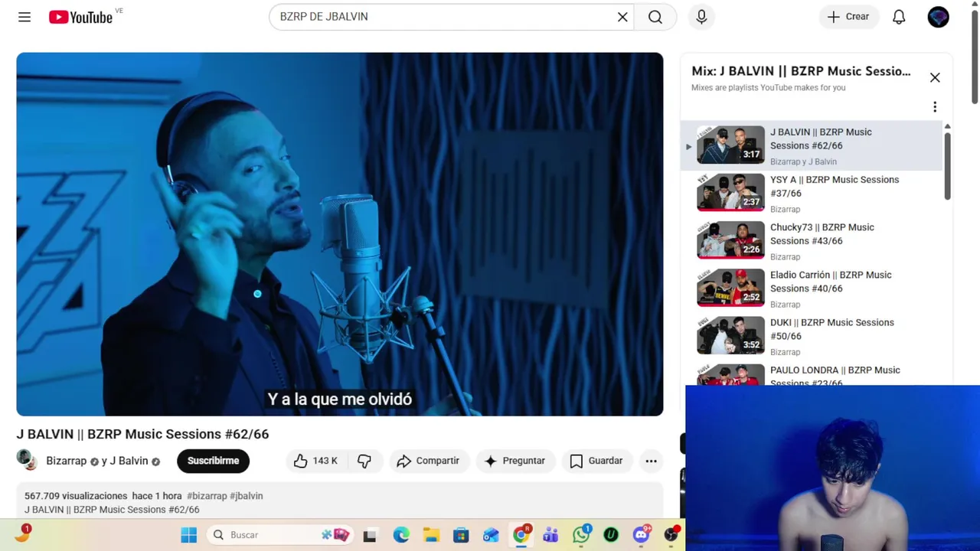
Task: Open Microsoft Store from taskbar
Action: (x=461, y=535)
